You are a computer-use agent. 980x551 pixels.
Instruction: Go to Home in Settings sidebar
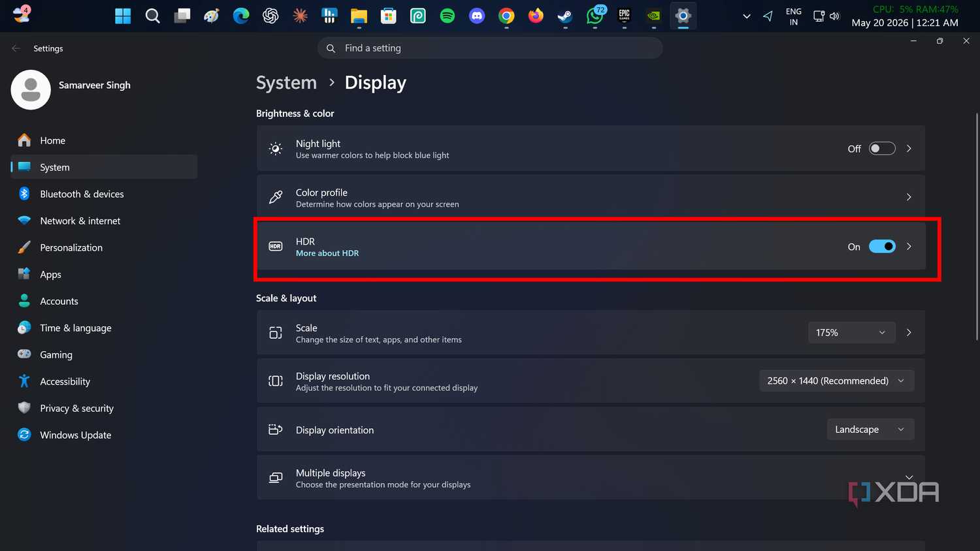pos(105,140)
